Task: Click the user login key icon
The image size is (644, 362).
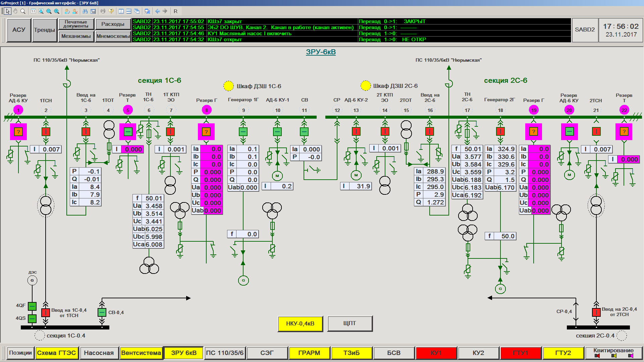Action: pos(67,11)
